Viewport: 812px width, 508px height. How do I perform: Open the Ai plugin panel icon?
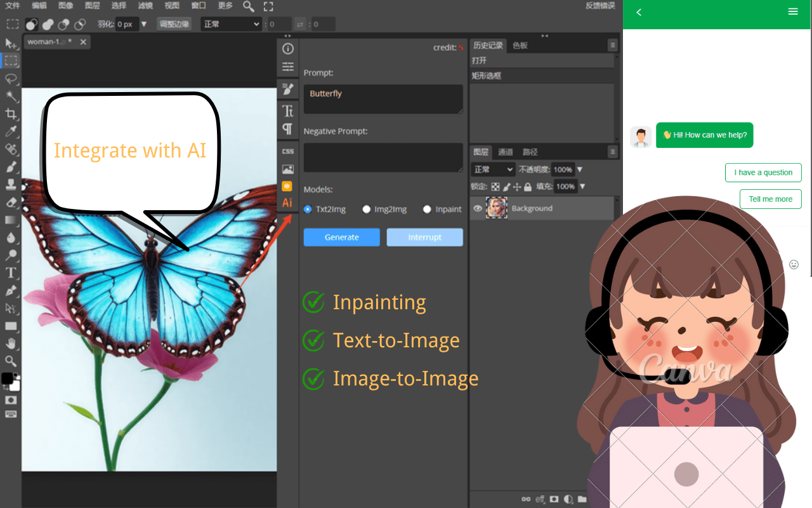click(288, 203)
